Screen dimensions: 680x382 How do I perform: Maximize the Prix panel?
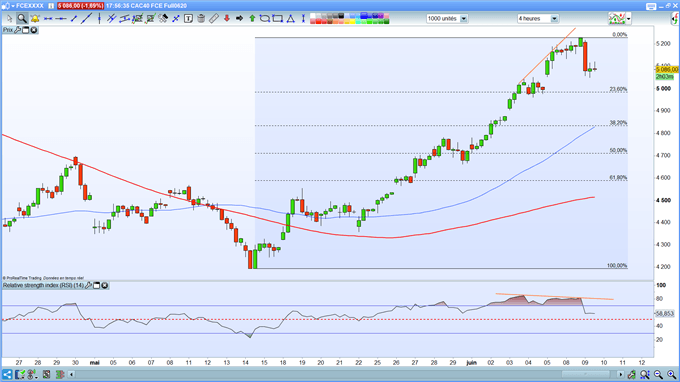tap(26, 30)
